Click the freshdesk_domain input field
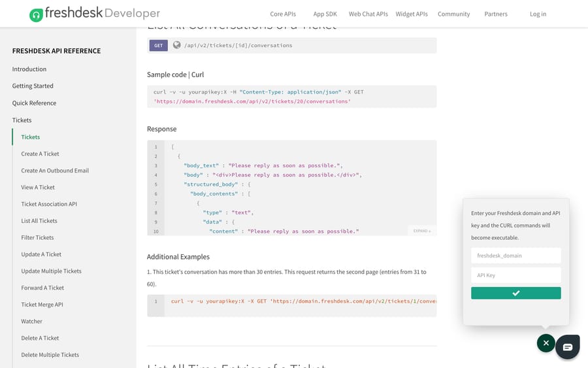 click(515, 256)
